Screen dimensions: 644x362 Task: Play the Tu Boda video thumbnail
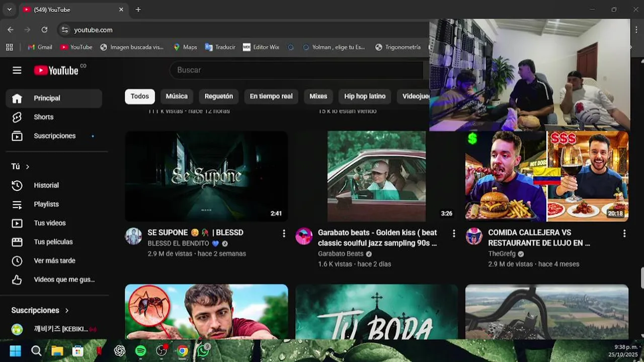pos(376,312)
